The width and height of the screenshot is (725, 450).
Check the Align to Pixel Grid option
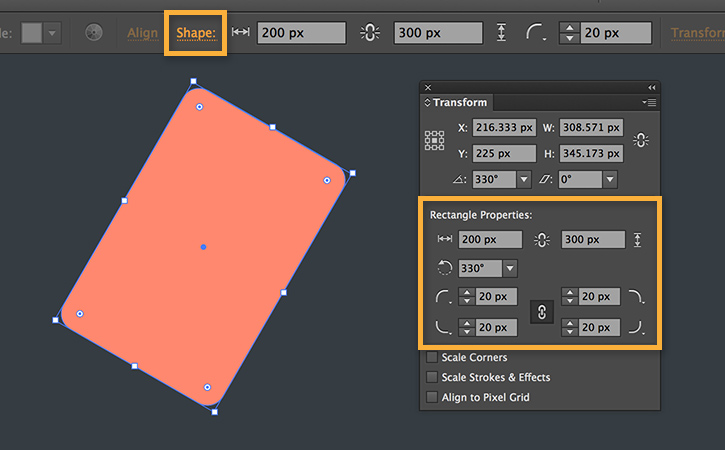(432, 398)
